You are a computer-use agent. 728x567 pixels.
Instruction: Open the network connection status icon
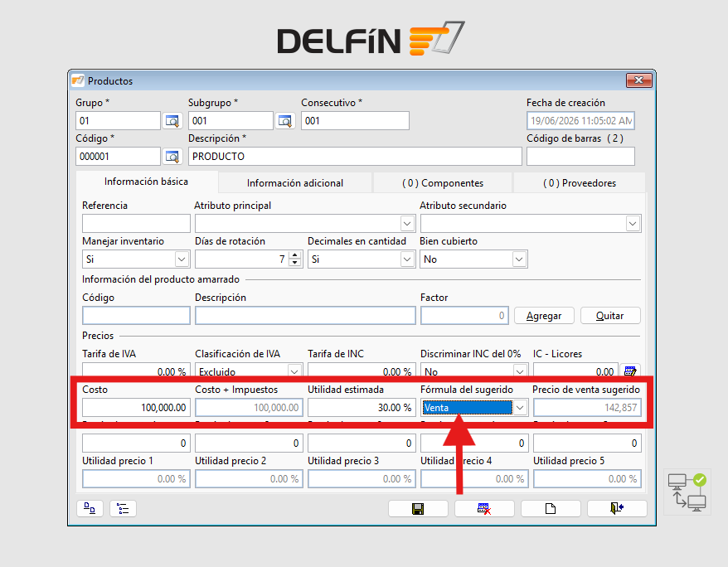point(687,492)
